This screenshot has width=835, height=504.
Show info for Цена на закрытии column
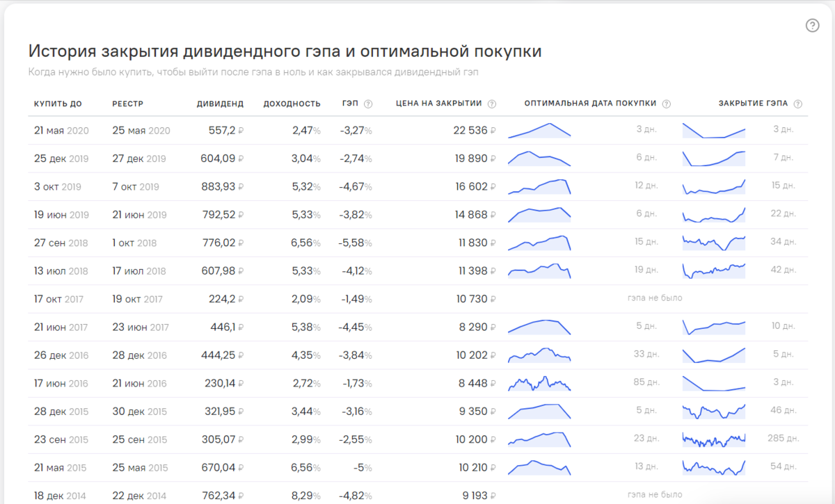(492, 104)
